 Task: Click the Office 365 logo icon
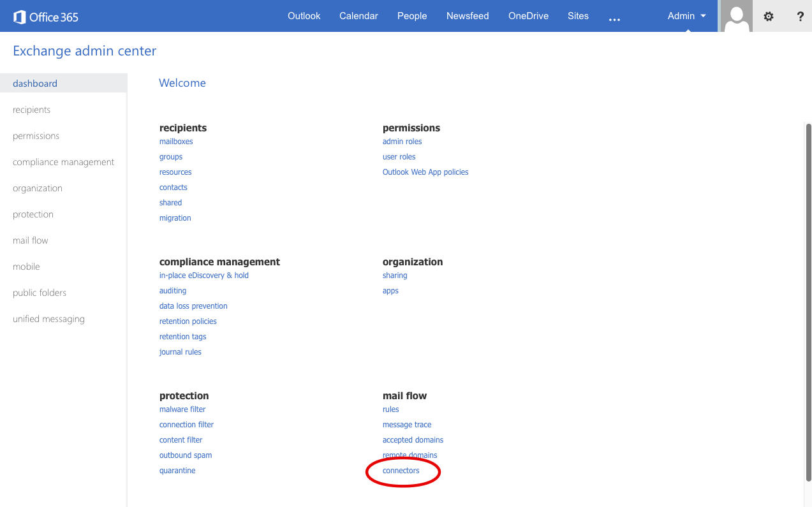pyautogui.click(x=20, y=17)
